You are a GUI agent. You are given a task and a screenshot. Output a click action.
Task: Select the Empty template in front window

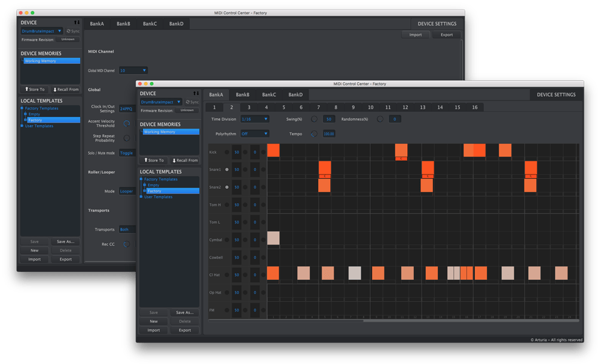coord(153,185)
